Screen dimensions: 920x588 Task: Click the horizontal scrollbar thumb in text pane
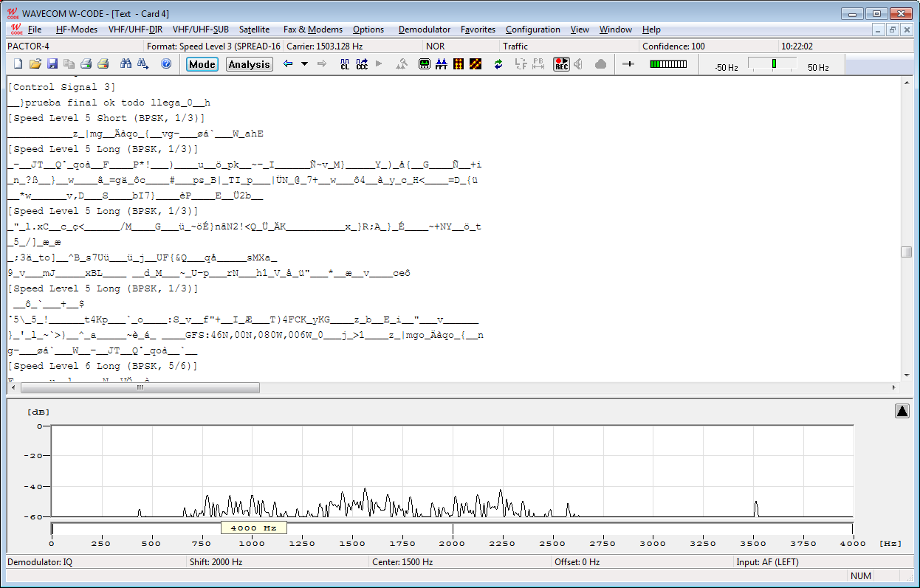coord(140,387)
